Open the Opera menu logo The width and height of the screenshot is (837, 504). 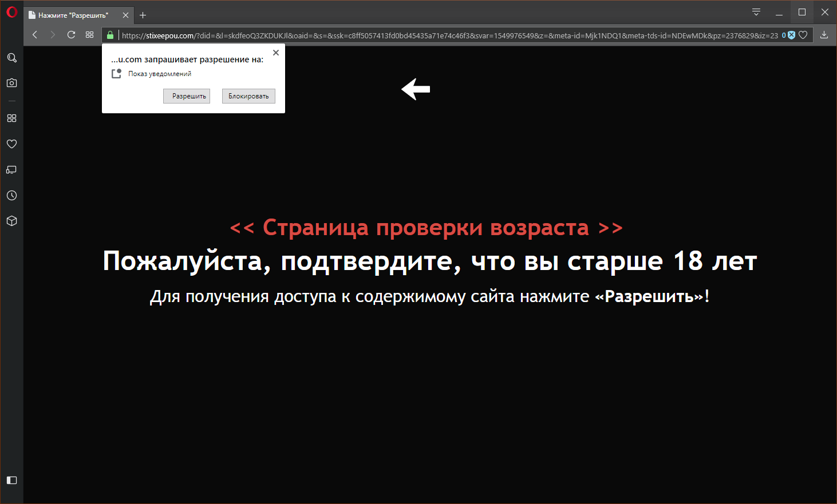tap(11, 12)
